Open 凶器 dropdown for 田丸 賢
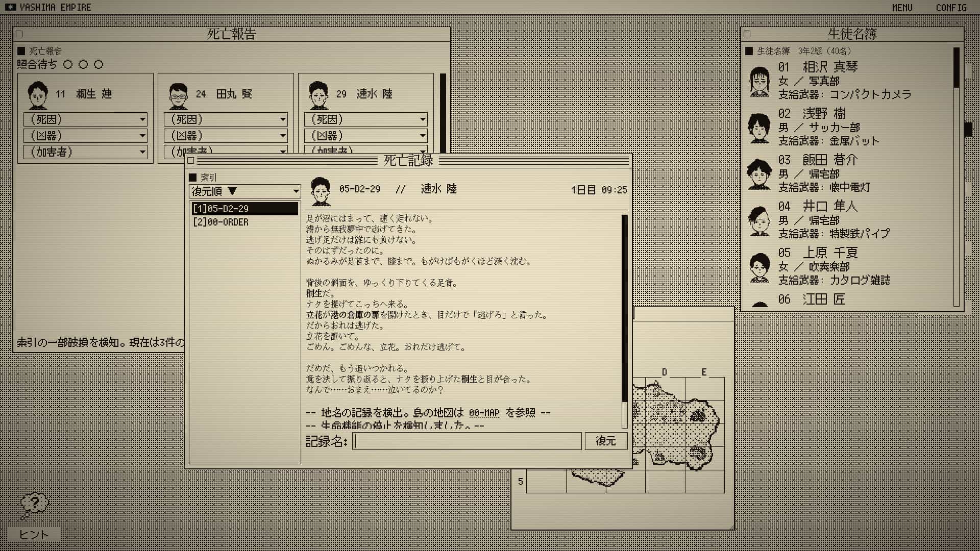Image resolution: width=980 pixels, height=551 pixels. click(x=226, y=136)
